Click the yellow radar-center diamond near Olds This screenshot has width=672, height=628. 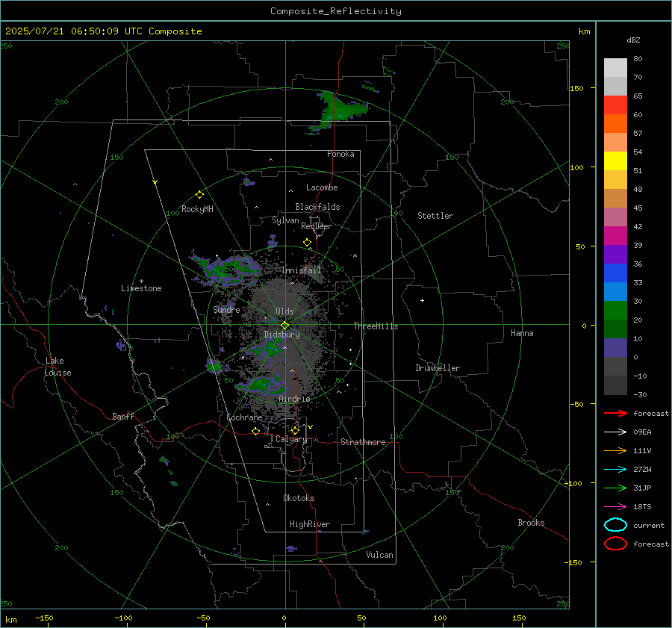click(x=284, y=326)
